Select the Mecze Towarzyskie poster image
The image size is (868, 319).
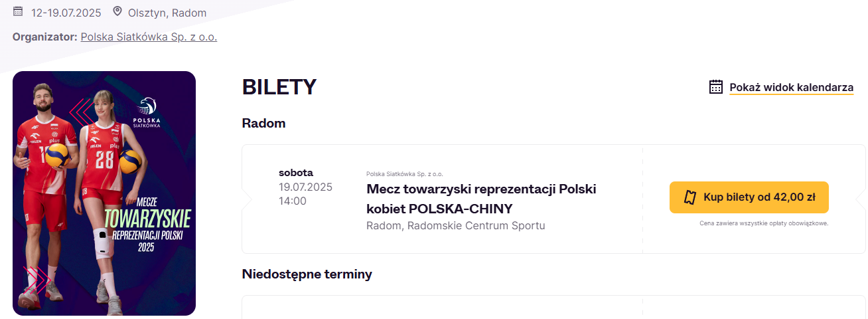pyautogui.click(x=104, y=193)
